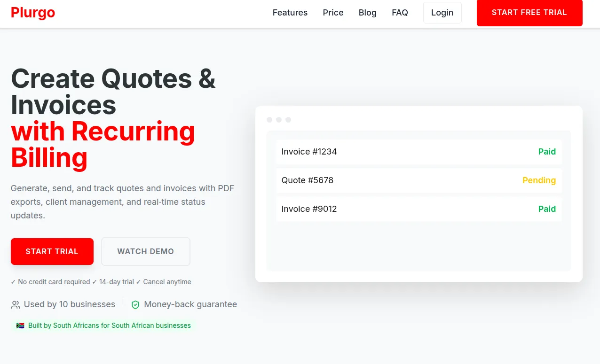
Task: Click the checkmark before 'Cancel anytime'
Action: [x=140, y=282]
